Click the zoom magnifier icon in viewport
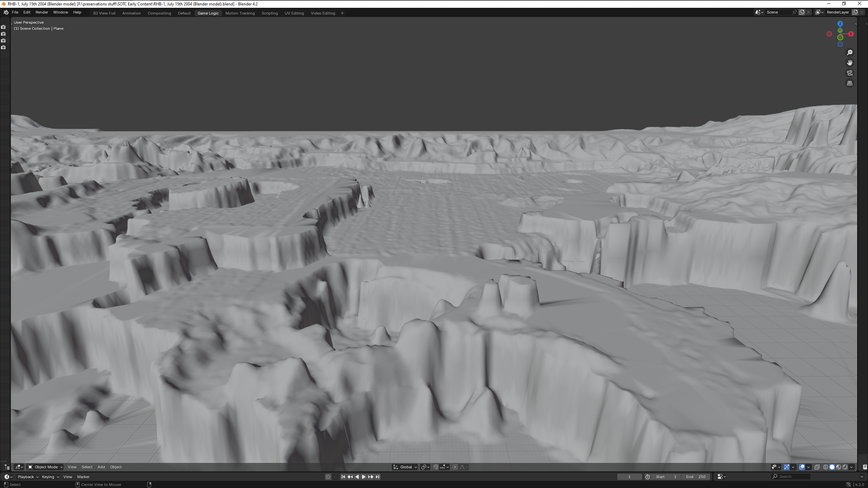The image size is (868, 488). (x=849, y=53)
